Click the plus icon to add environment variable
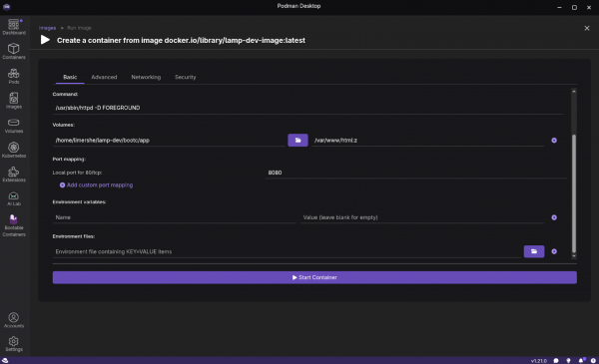 click(554, 217)
